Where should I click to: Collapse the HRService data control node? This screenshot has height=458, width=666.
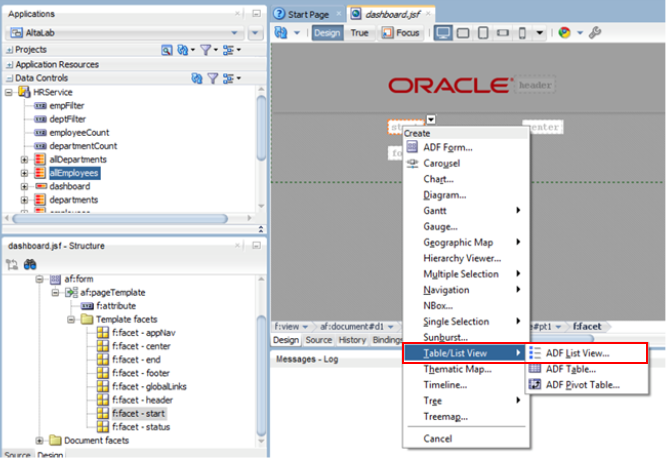pos(8,92)
